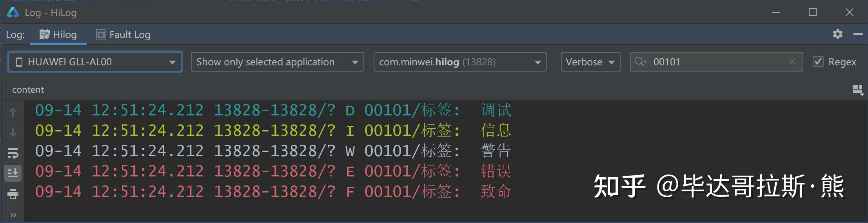Open the Verbose log level dropdown
868x223 pixels.
(590, 62)
